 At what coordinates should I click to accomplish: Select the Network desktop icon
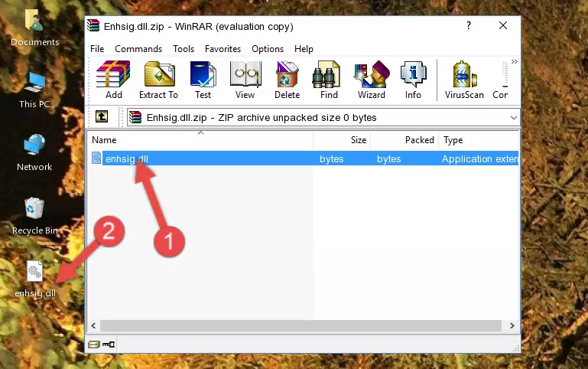[34, 152]
